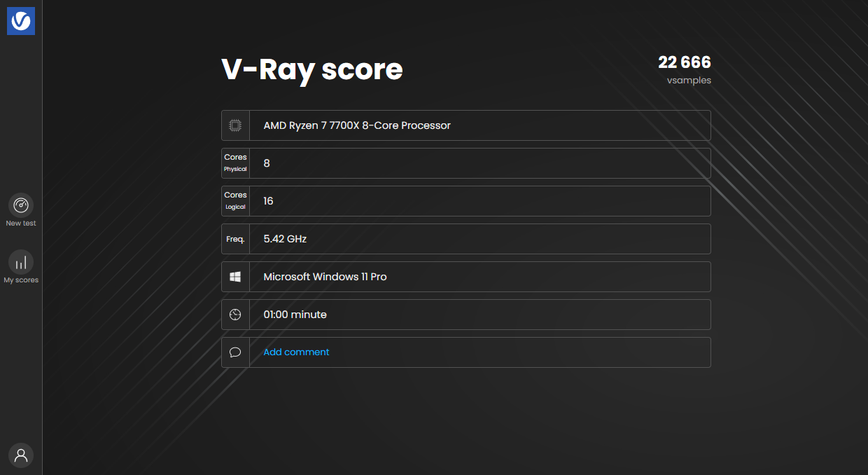Start a New test

pos(21,205)
